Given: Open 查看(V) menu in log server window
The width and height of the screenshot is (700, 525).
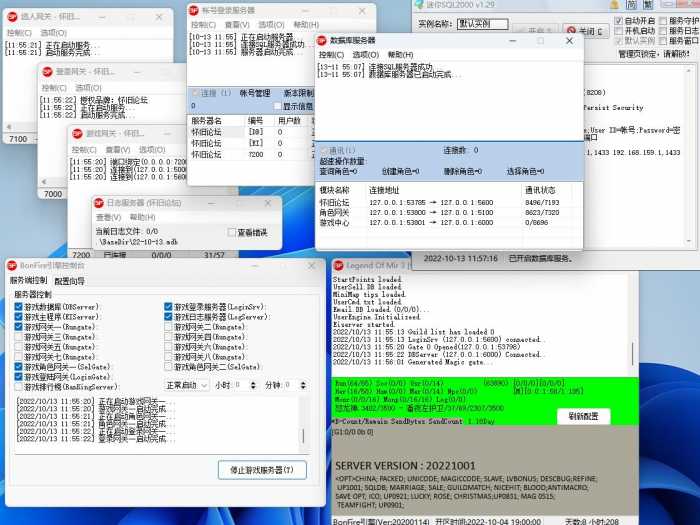Looking at the screenshot, I should pyautogui.click(x=108, y=217).
